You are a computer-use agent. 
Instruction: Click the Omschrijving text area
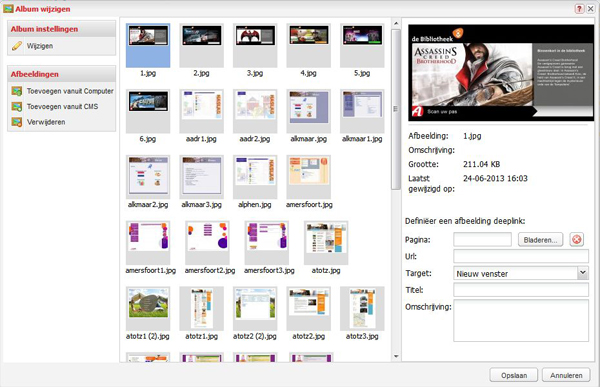point(521,320)
